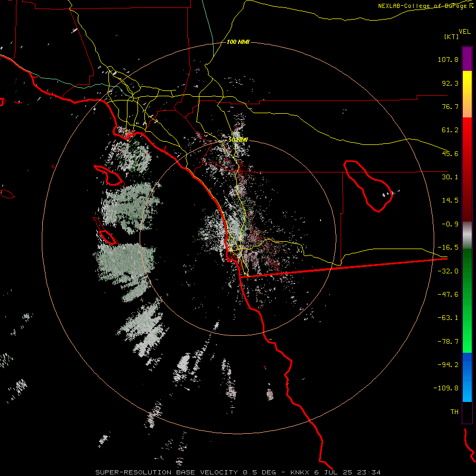The height and width of the screenshot is (476, 476).
Task: Pick the bright red segment of the color bar
Action: pyautogui.click(x=467, y=131)
